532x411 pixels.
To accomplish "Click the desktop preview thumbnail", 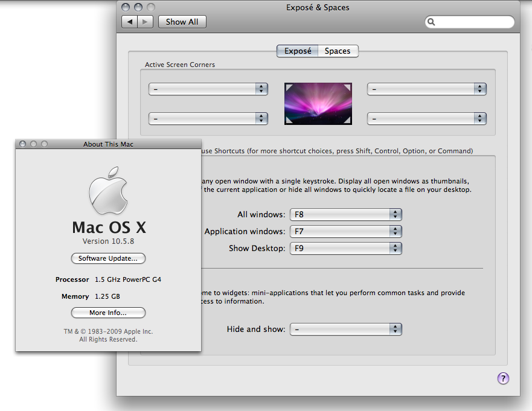I will [x=318, y=104].
